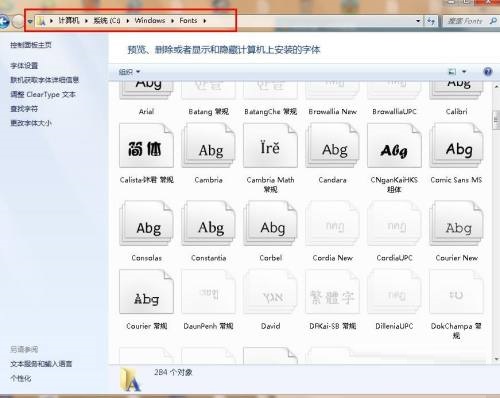Go to Windows folder in address path
The width and height of the screenshot is (500, 398).
150,21
